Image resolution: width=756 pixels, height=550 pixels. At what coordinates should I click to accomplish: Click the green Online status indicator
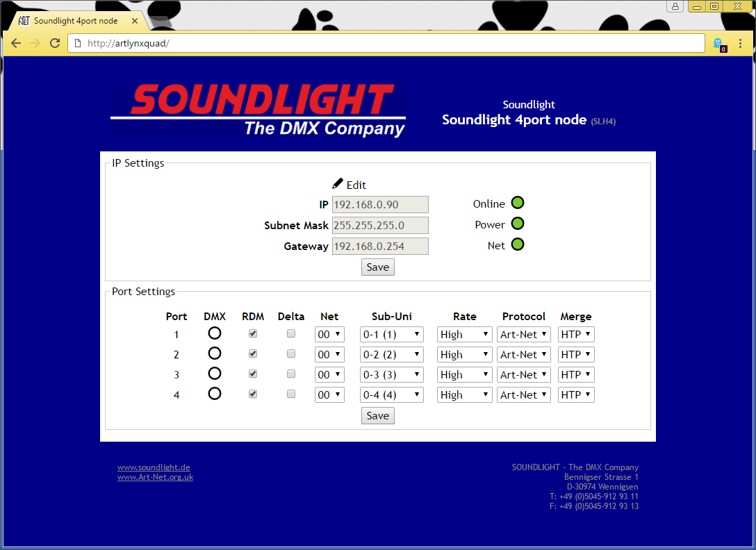[x=518, y=203]
